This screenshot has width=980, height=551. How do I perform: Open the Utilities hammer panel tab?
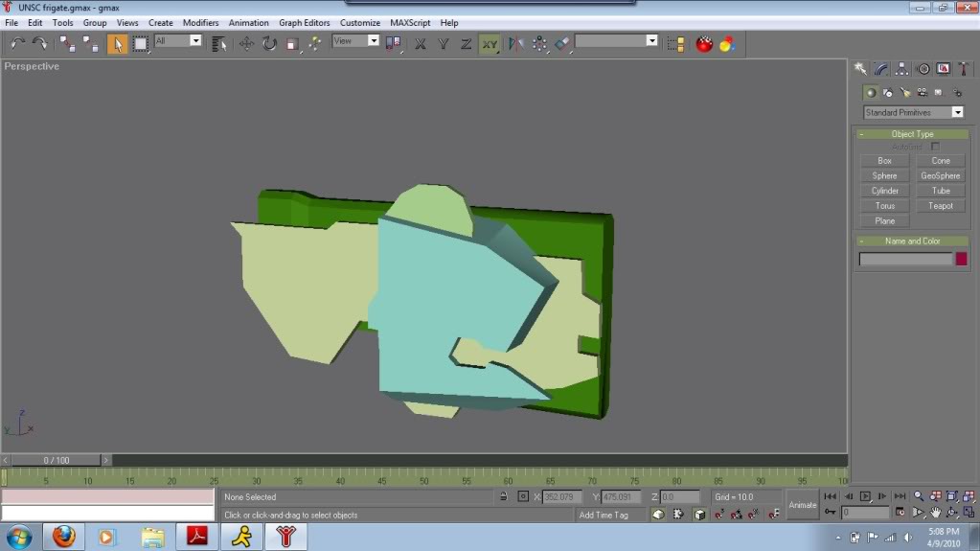pyautogui.click(x=964, y=69)
